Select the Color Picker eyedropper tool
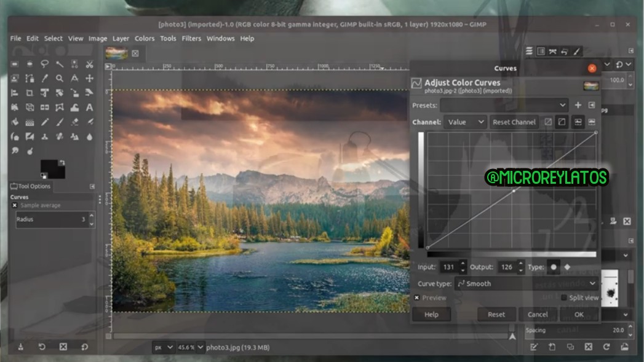 tap(44, 79)
